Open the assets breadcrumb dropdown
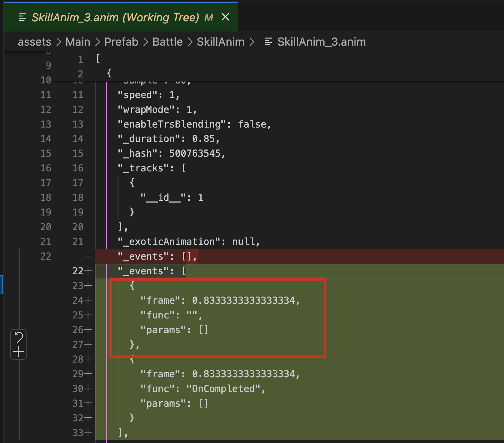 click(x=34, y=42)
